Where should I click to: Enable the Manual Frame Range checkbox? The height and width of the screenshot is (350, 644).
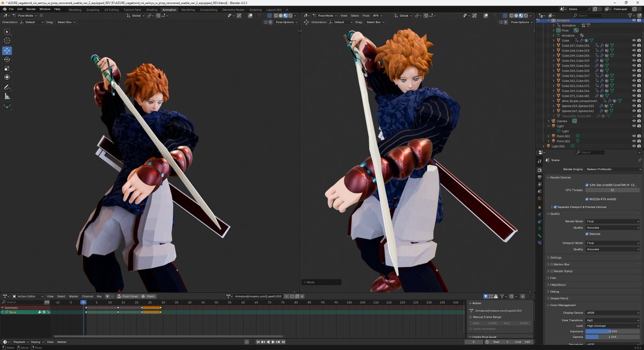tap(471, 317)
